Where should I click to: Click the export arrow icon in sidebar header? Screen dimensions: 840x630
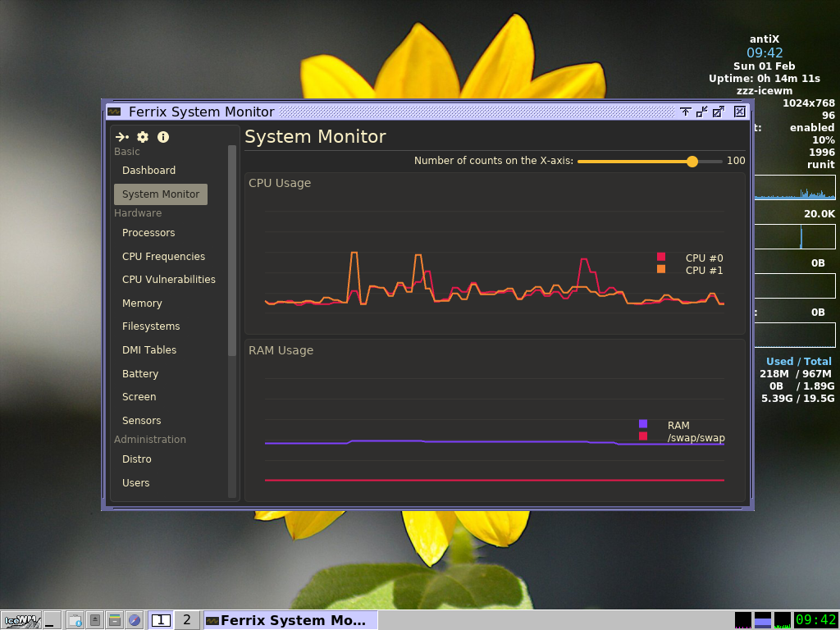(x=122, y=137)
